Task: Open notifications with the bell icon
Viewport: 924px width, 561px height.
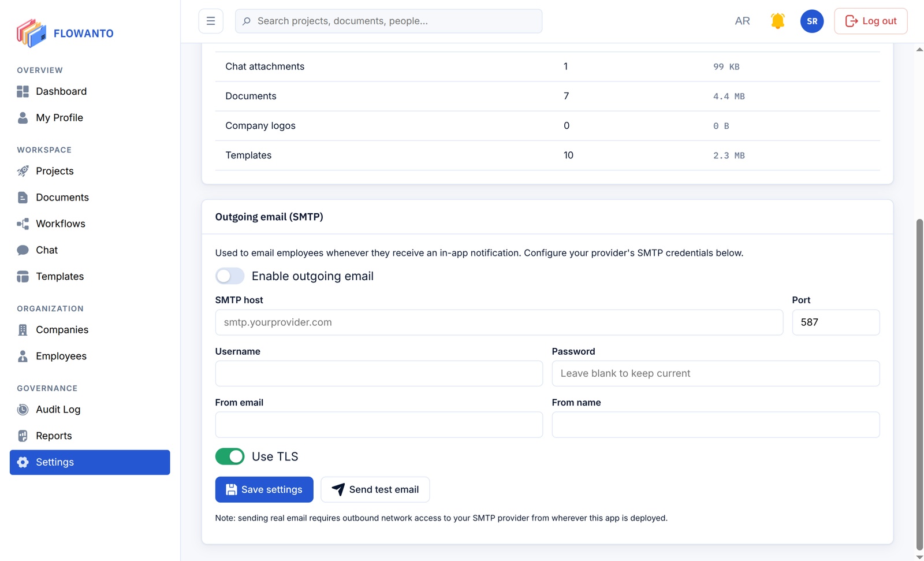Action: (x=778, y=21)
